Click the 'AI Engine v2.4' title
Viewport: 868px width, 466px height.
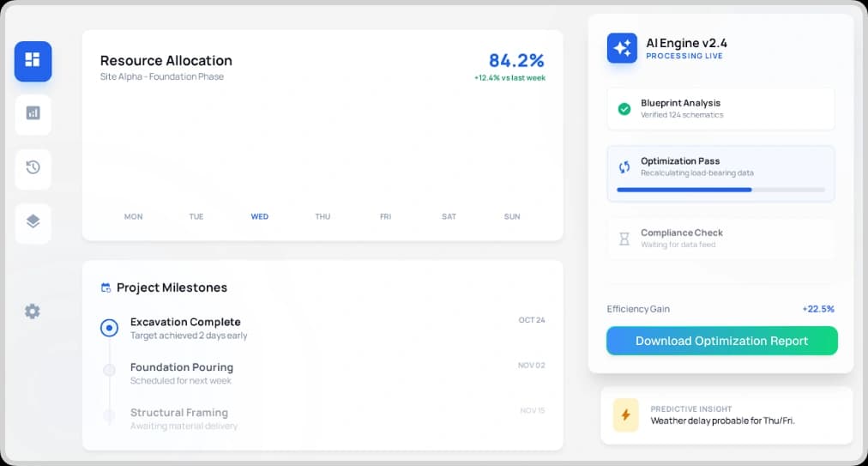(x=686, y=43)
